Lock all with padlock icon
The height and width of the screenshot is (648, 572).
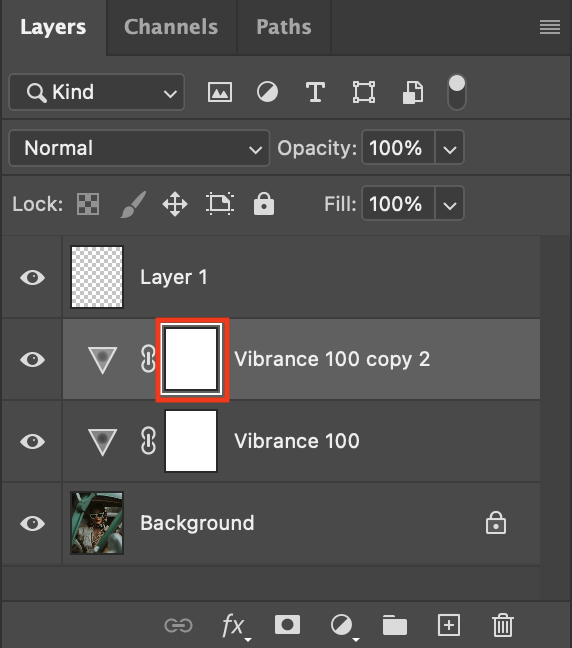(264, 204)
